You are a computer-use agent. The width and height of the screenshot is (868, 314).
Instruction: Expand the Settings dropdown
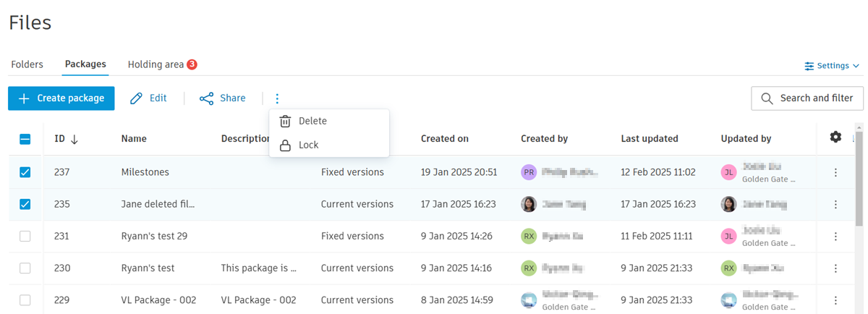coord(832,66)
